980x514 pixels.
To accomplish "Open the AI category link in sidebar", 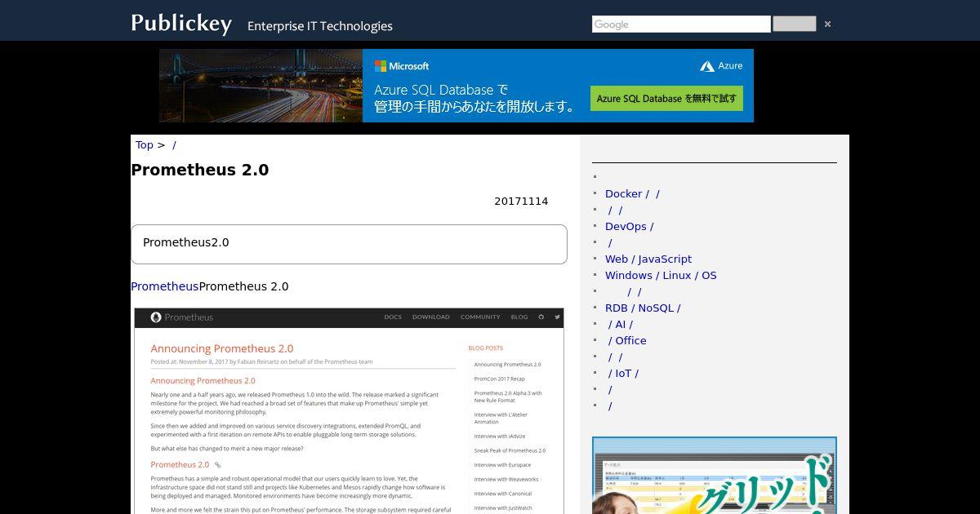I will 620,324.
